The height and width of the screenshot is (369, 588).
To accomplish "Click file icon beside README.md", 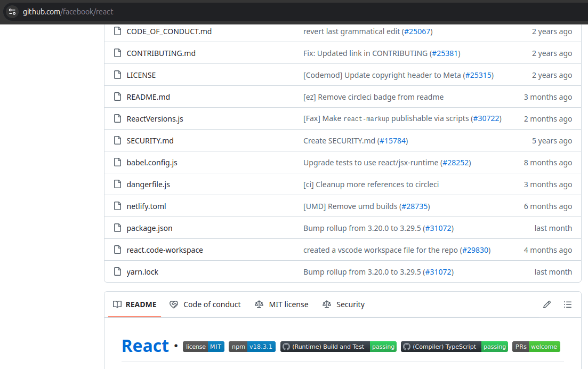I will pyautogui.click(x=117, y=97).
